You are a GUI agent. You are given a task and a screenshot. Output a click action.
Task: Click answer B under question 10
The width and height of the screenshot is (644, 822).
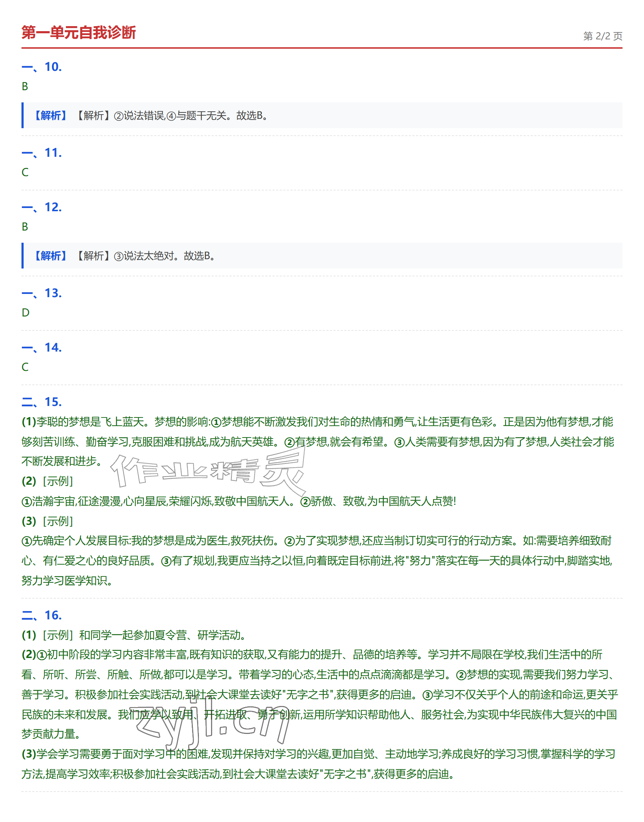pyautogui.click(x=25, y=86)
